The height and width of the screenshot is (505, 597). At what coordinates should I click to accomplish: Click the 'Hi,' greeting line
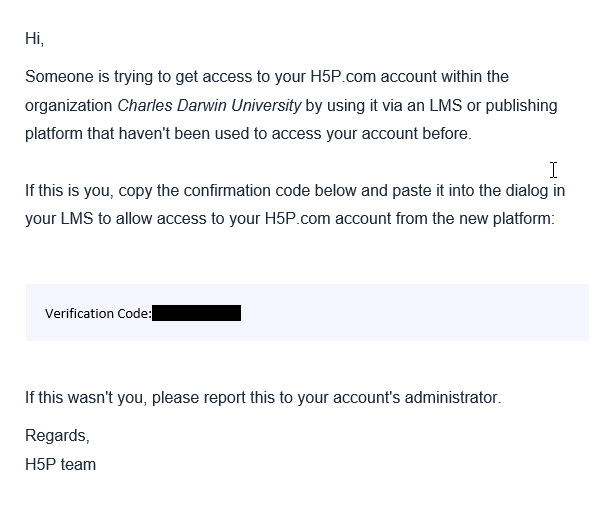pyautogui.click(x=34, y=38)
